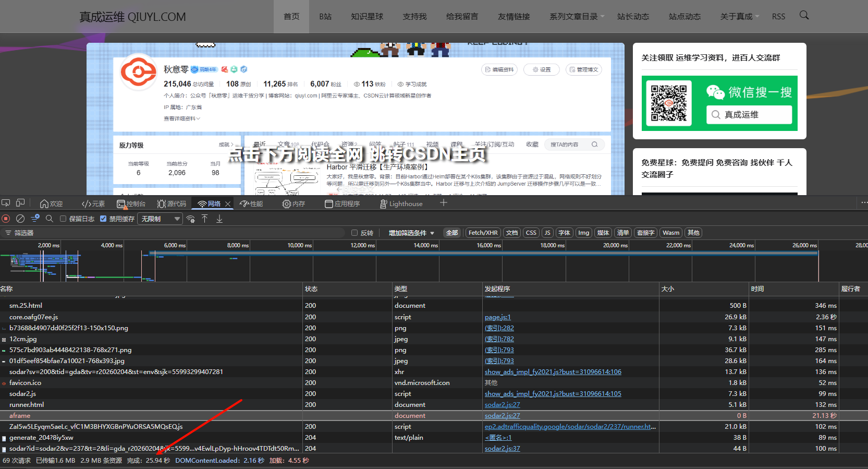The width and height of the screenshot is (868, 469).
Task: Expand the 增加筛选条件 dropdown
Action: tap(411, 233)
